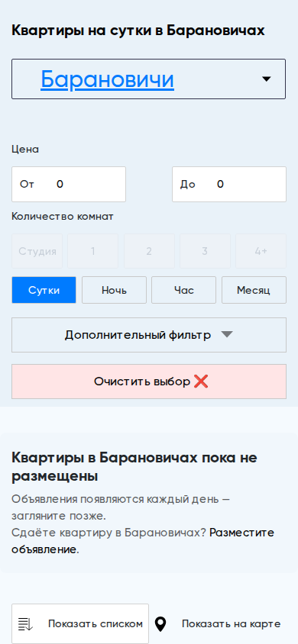Click the Количество комнат label
298x644 pixels.
(62, 217)
